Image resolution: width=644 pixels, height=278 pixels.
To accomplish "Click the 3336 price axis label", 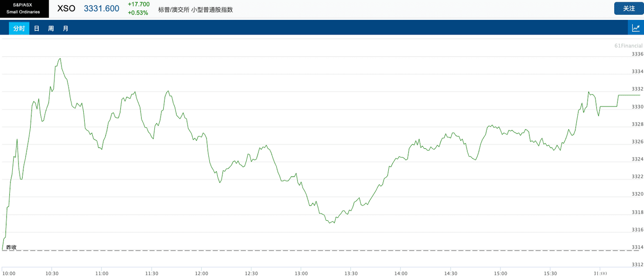I will click(637, 54).
